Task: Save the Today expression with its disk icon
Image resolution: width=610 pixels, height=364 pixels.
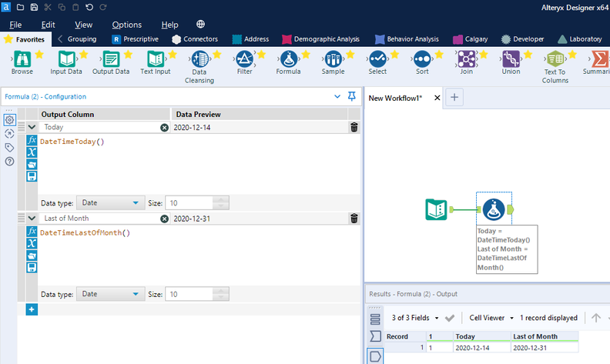Action: 32,176
